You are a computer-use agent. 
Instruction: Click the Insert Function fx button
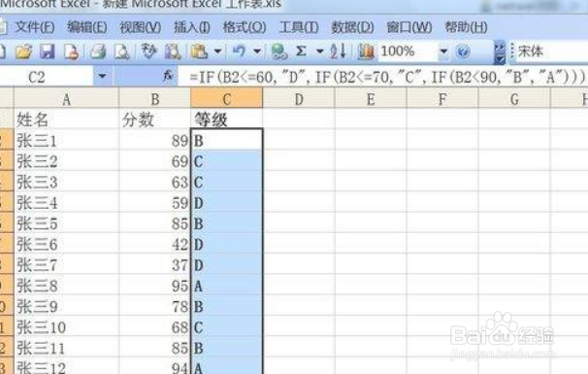[168, 77]
